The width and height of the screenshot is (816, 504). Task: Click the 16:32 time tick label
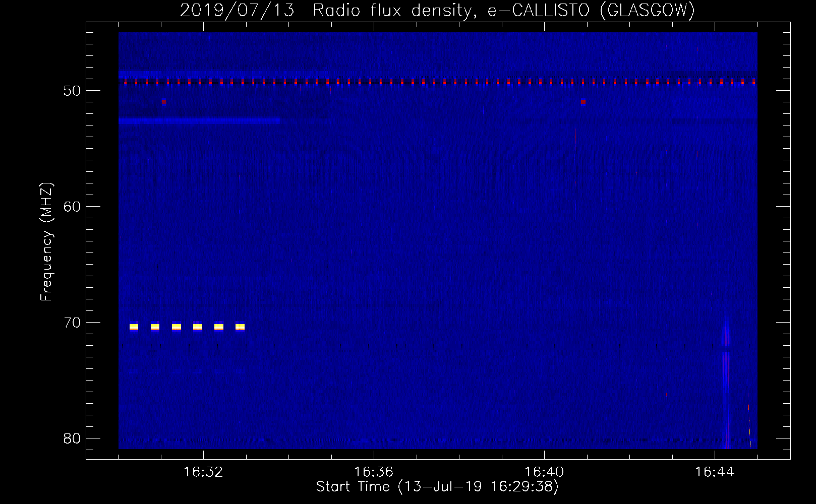[x=203, y=472]
